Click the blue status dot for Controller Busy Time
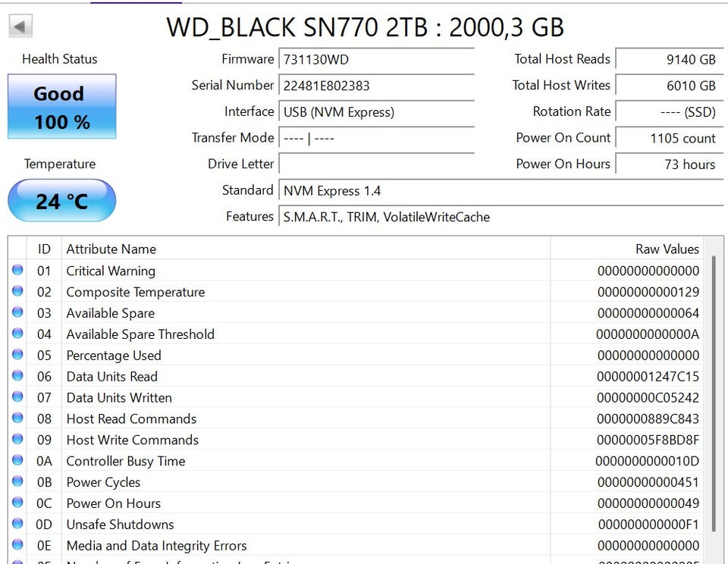 tap(17, 460)
